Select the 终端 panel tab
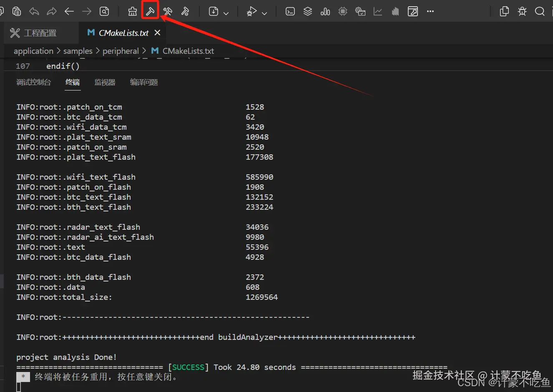 point(73,82)
